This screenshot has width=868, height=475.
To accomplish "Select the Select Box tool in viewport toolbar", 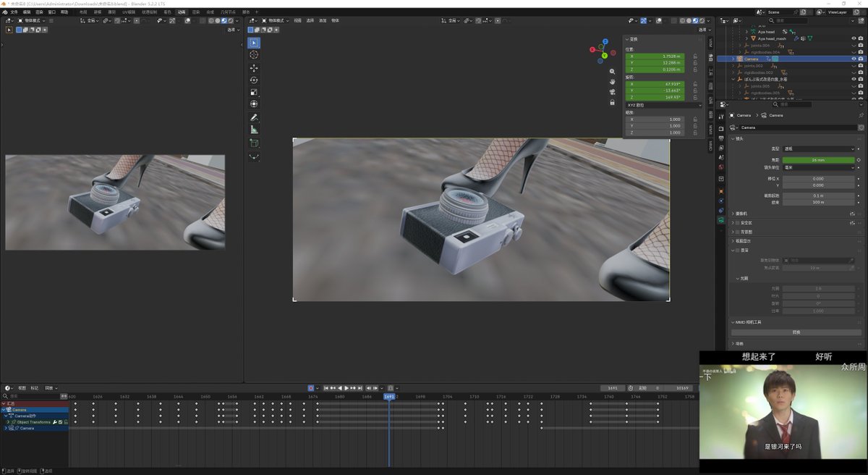I will (254, 43).
